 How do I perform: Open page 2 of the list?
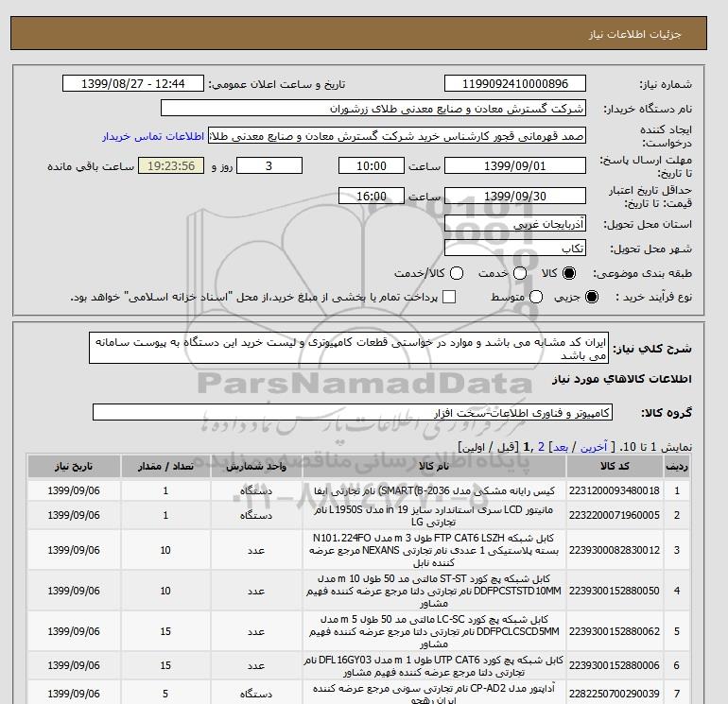541,447
